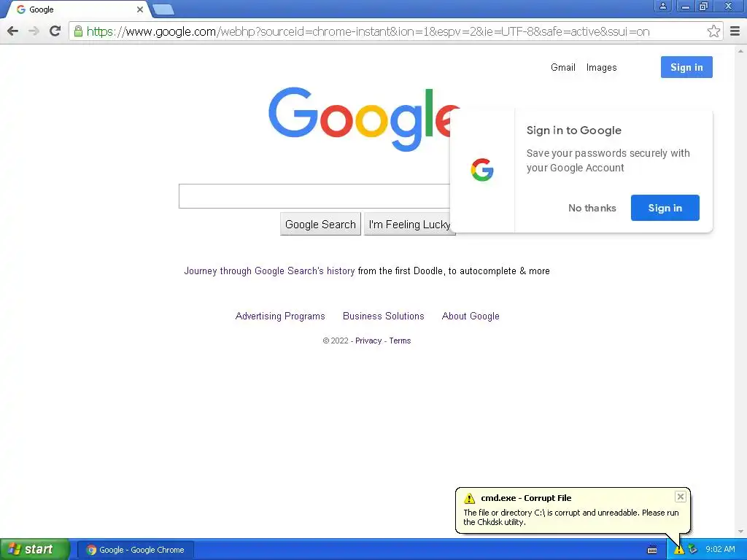Click the keyboard icon in system tray
The height and width of the screenshot is (560, 747).
click(652, 550)
